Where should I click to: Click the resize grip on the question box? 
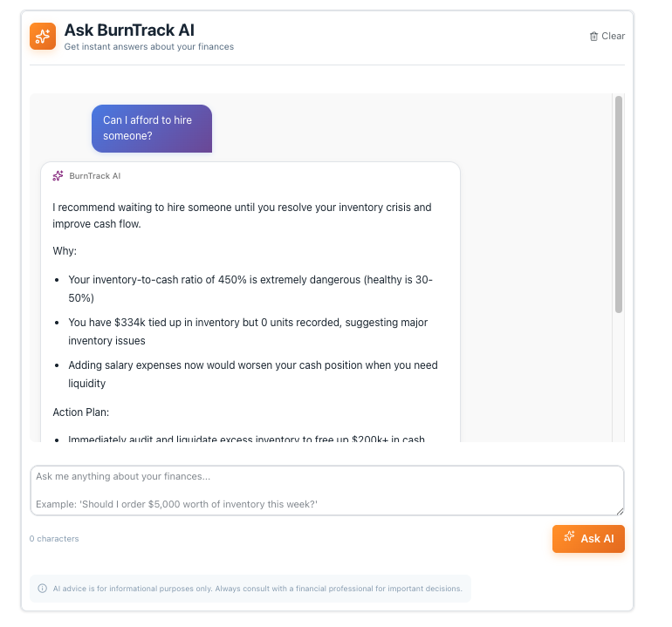click(619, 510)
